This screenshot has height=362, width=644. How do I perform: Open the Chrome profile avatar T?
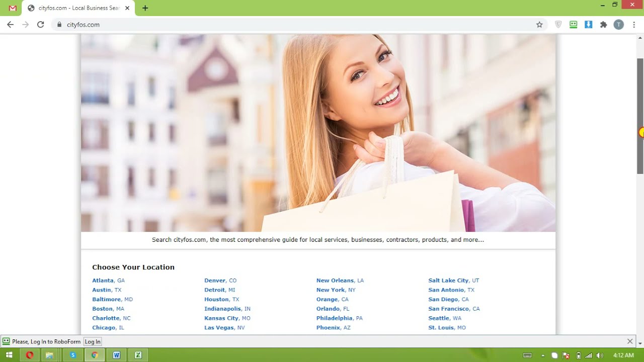[619, 24]
